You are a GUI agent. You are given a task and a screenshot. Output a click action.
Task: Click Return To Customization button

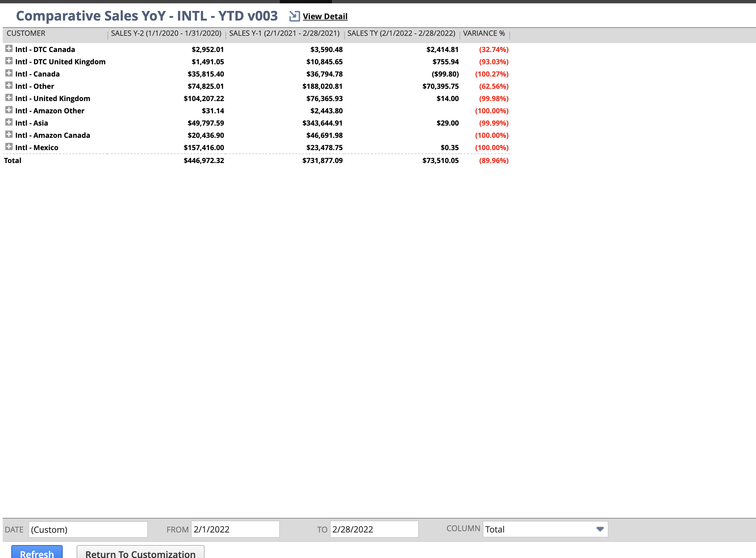(x=140, y=552)
